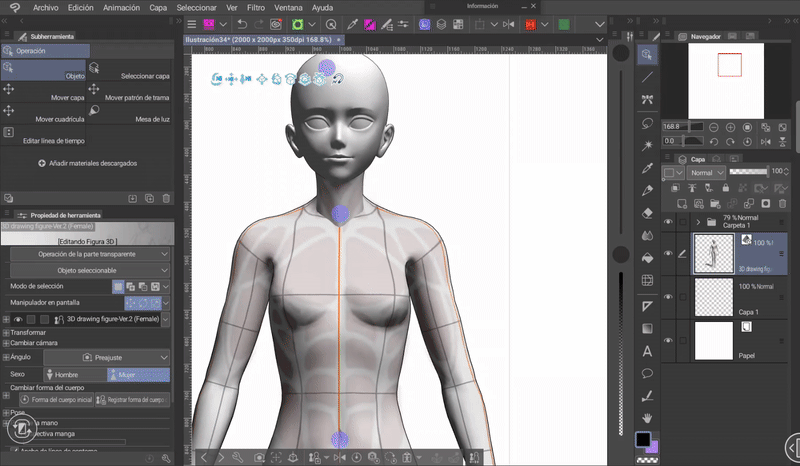This screenshot has width=800, height=466.
Task: Open the Filtro menu
Action: 255,7
